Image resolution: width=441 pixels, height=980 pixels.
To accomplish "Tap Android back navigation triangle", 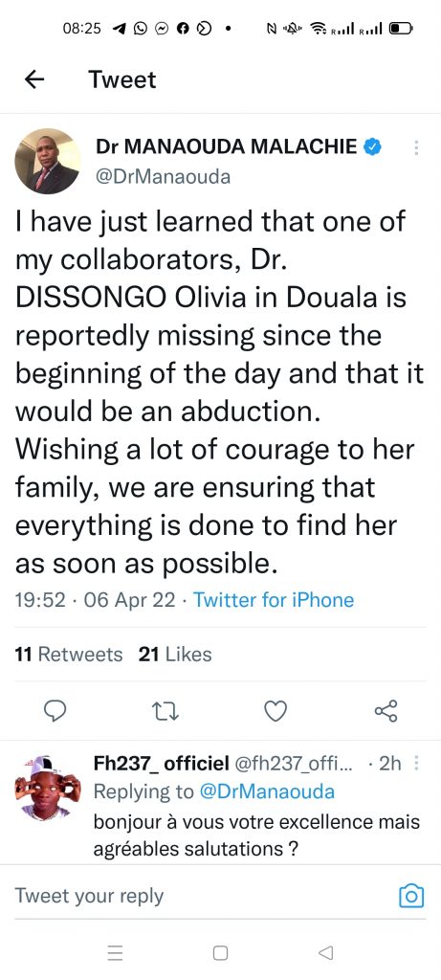I will 325,952.
